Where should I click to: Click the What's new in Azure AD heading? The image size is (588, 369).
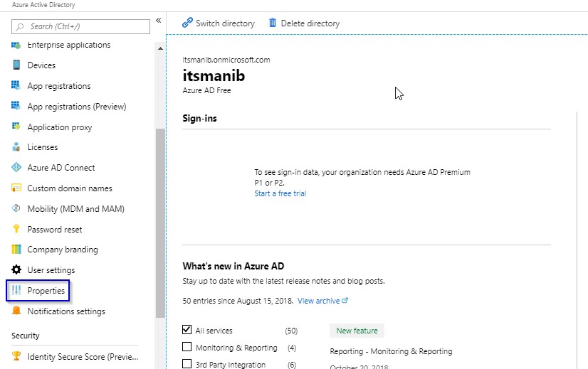[x=233, y=266]
